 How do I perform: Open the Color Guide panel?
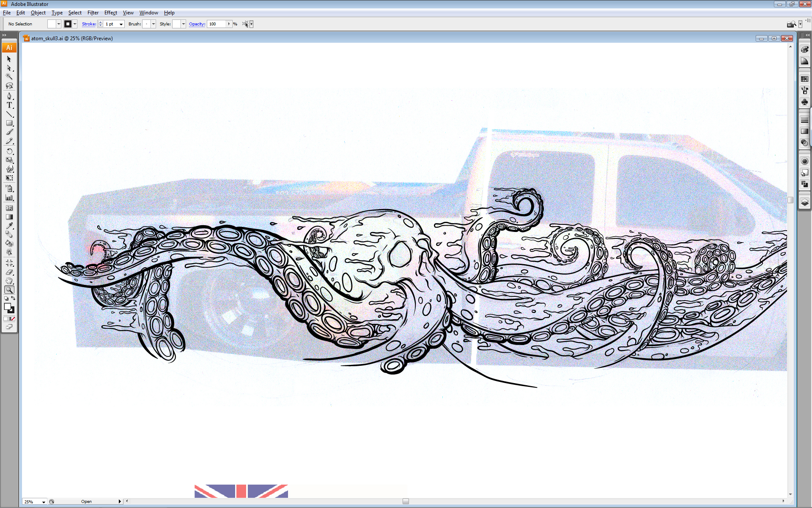coord(804,61)
